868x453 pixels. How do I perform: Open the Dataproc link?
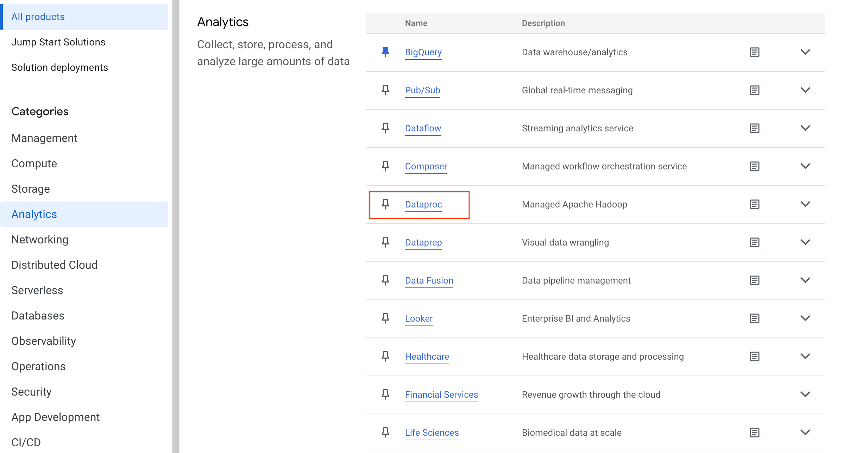click(423, 204)
